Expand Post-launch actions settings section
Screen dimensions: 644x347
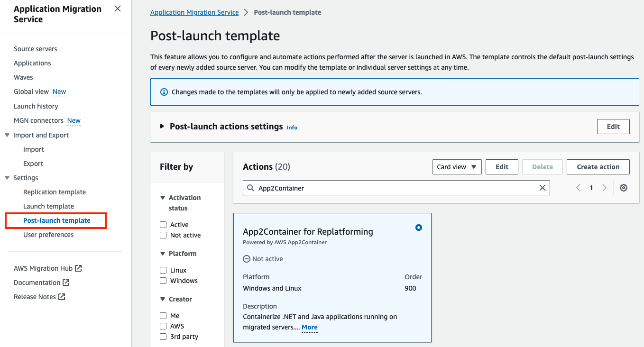click(x=162, y=127)
